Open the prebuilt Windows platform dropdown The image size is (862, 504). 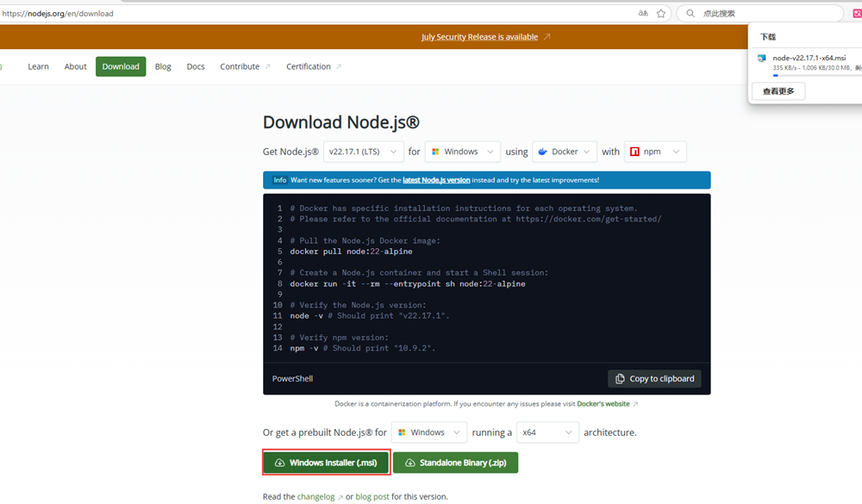point(428,432)
